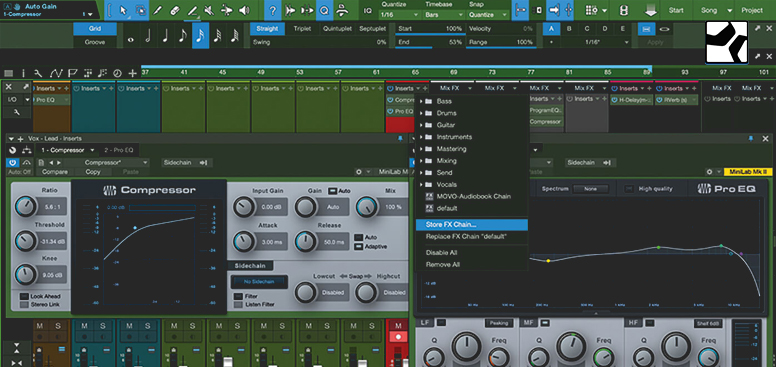Select the Arrow tool in the toolbar

tap(124, 10)
